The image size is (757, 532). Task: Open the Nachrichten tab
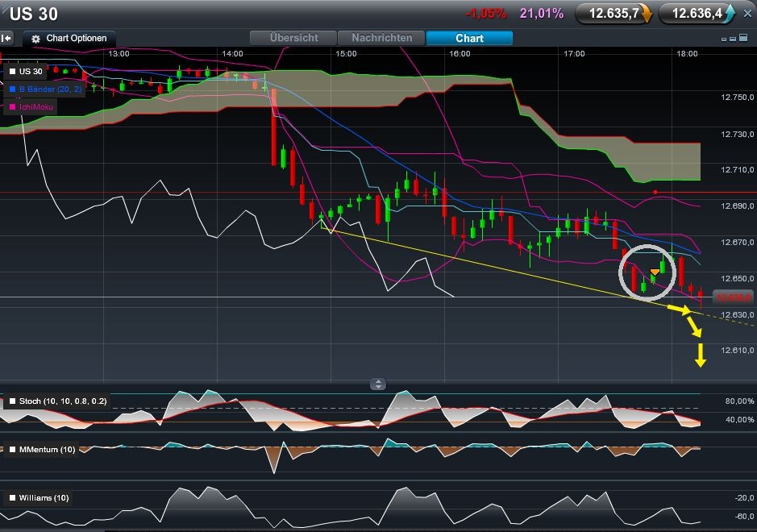pos(381,38)
